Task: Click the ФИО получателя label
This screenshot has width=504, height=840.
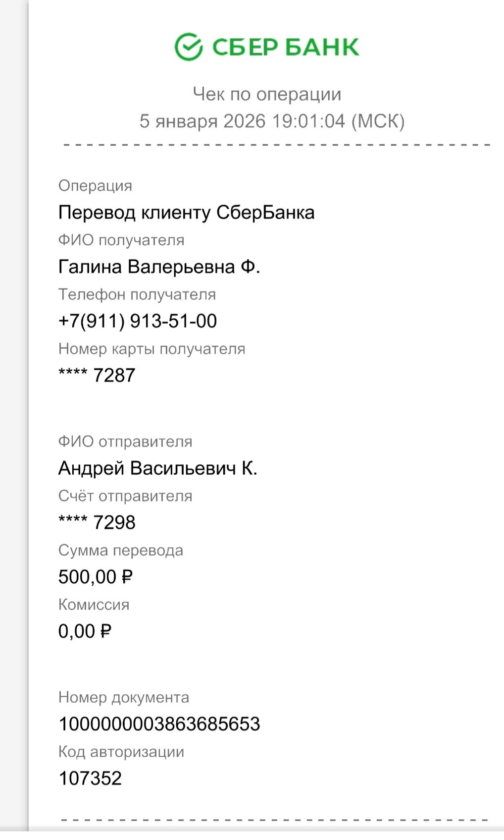Action: coord(121,240)
